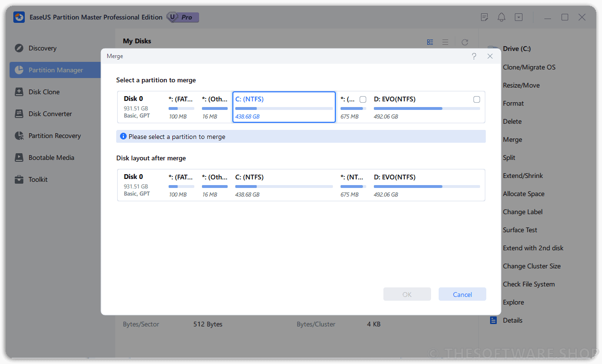Select Extend/Shrink option
The width and height of the screenshot is (602, 364).
click(523, 176)
